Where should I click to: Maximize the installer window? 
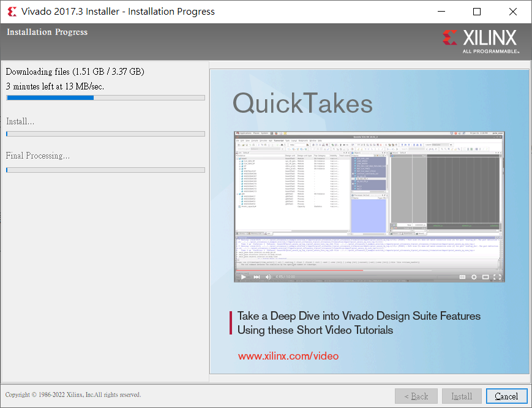coord(477,12)
